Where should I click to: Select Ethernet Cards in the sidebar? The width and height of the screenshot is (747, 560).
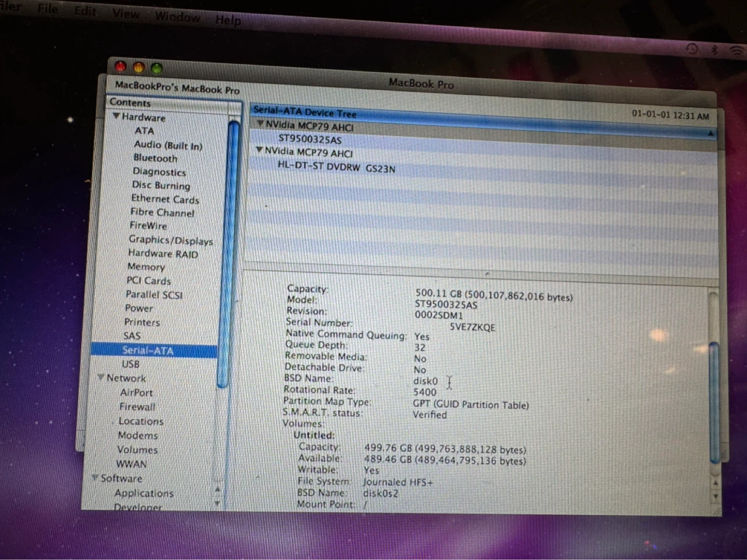[165, 199]
